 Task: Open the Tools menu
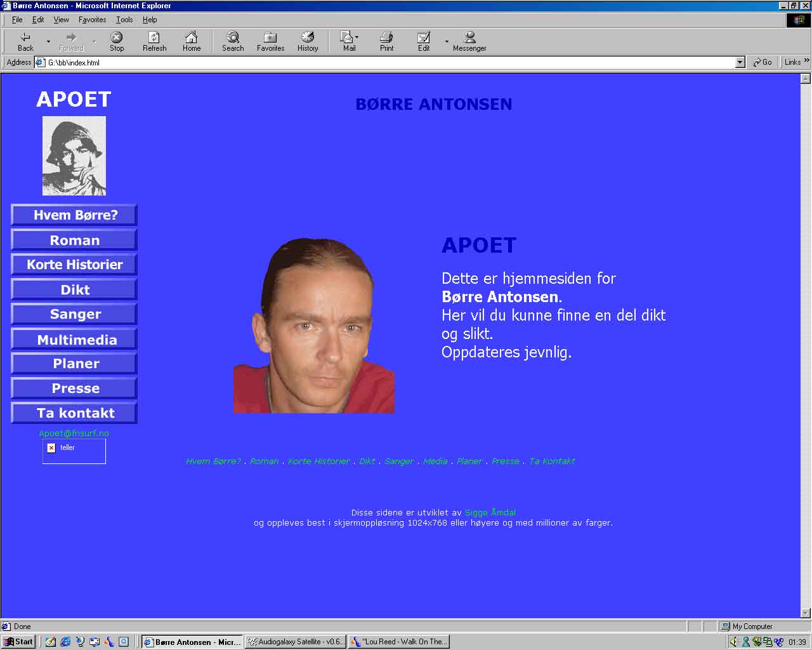click(x=124, y=20)
